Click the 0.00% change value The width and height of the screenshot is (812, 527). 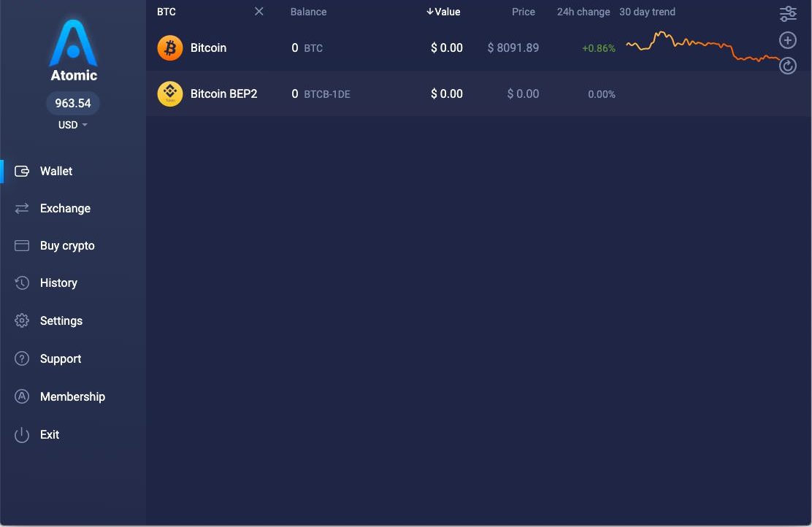(x=601, y=94)
